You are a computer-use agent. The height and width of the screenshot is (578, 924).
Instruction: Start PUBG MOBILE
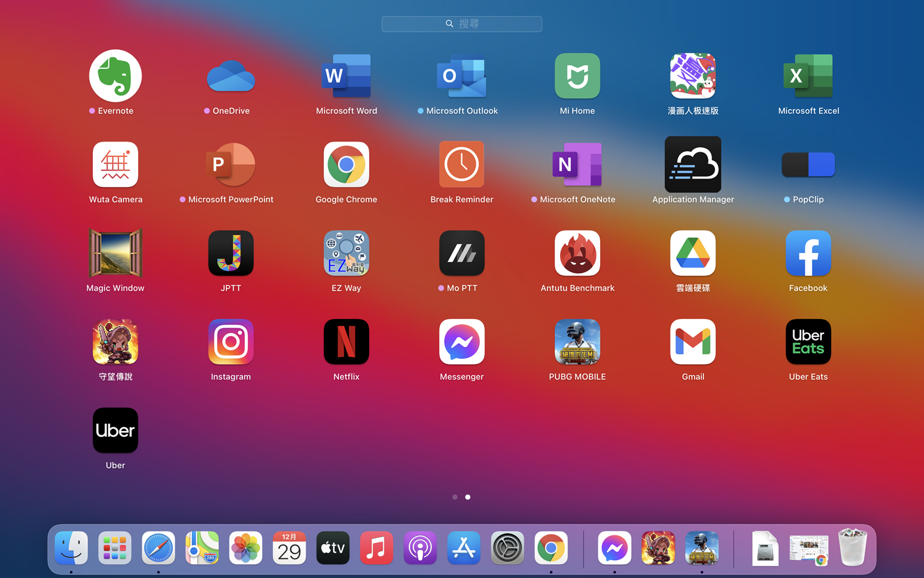[x=577, y=342]
